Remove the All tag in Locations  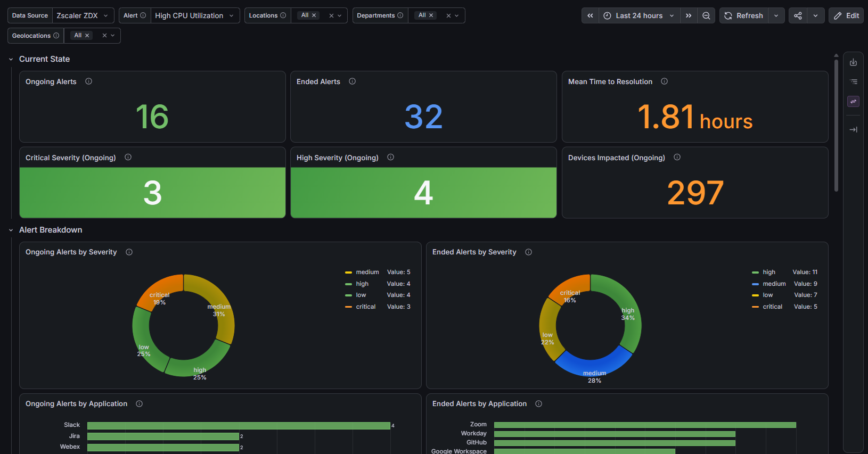[314, 15]
